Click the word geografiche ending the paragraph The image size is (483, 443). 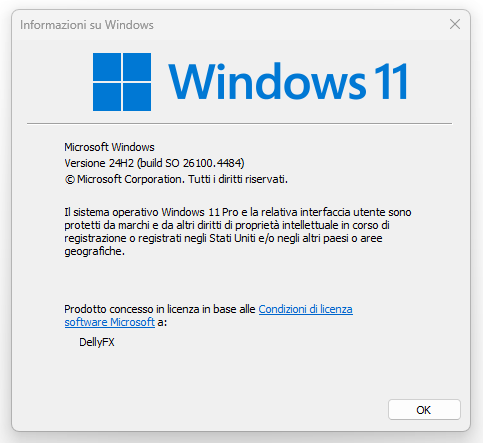[94, 251]
